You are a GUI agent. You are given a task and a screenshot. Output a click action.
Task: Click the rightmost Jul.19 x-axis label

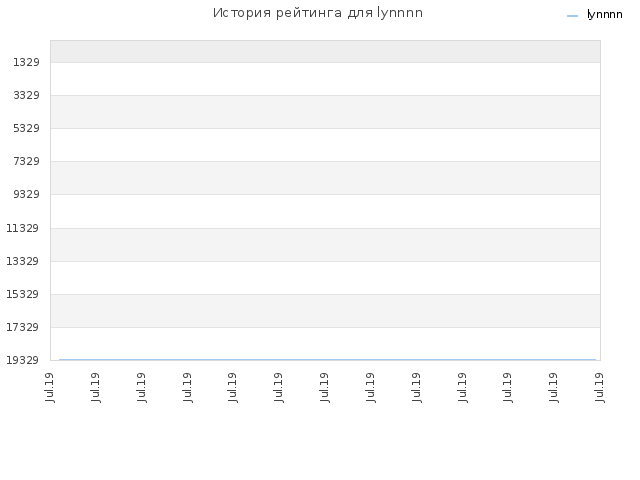coord(600,387)
